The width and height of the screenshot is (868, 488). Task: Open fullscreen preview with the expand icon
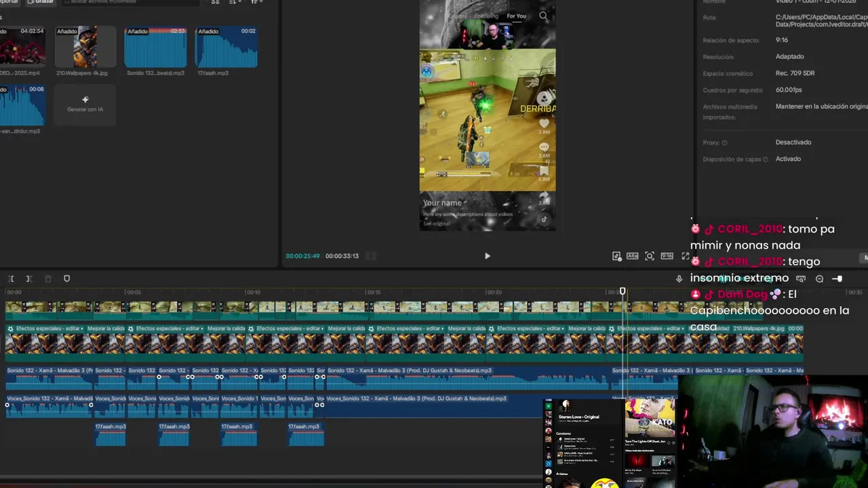pyautogui.click(x=685, y=256)
